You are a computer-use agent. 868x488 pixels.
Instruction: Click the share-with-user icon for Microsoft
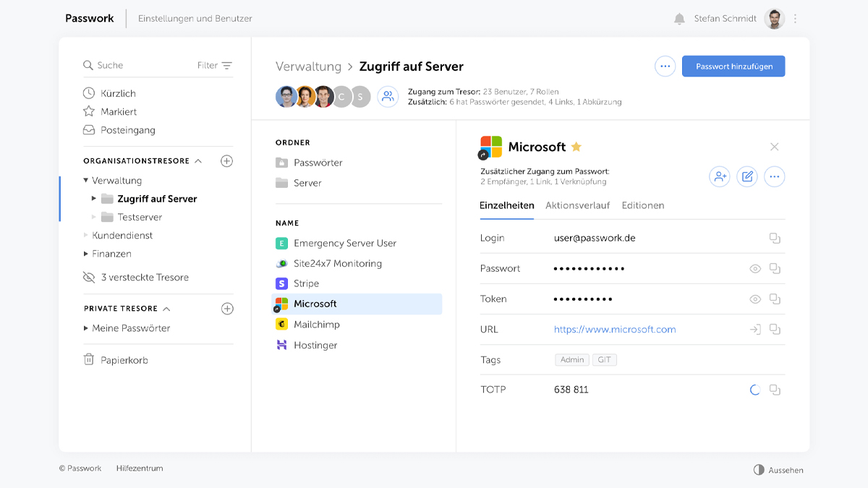[719, 176]
